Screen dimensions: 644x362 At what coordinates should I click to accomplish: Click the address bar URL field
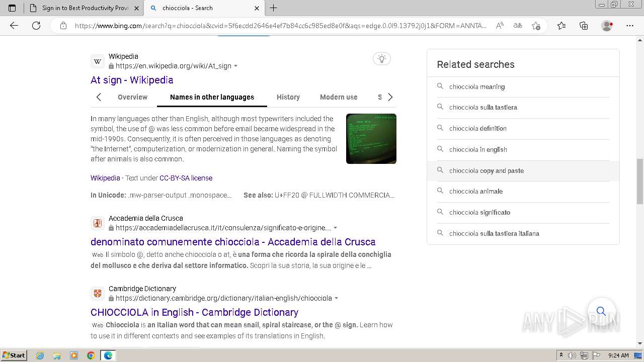pyautogui.click(x=281, y=26)
